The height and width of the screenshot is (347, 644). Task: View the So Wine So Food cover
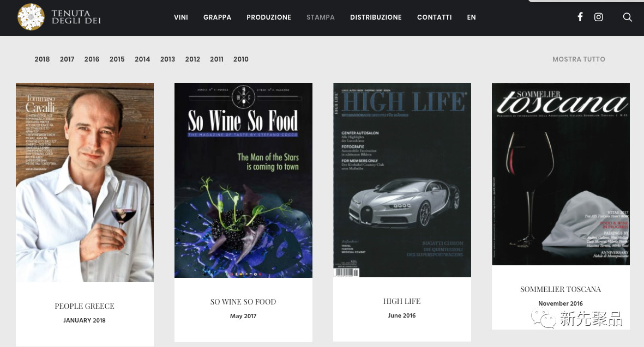click(243, 180)
